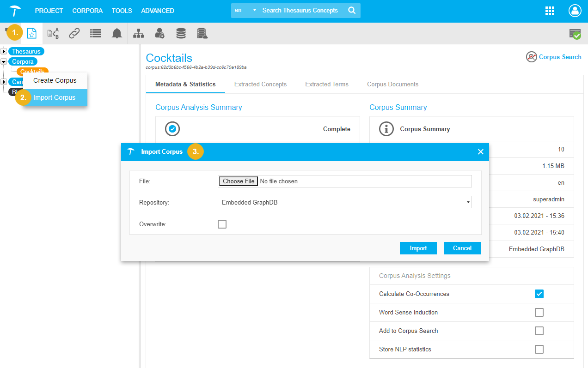Click the hierarchy tree toolbar icon
Screen dimensions: 588x368
138,33
